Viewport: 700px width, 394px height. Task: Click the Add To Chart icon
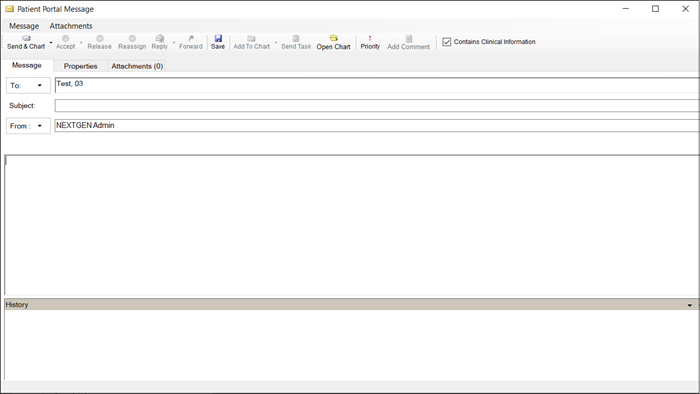point(251,38)
